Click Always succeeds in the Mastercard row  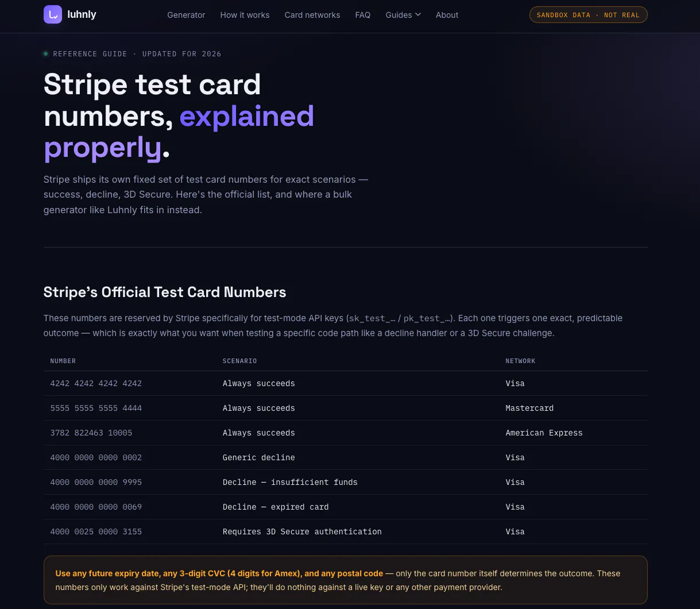click(259, 408)
